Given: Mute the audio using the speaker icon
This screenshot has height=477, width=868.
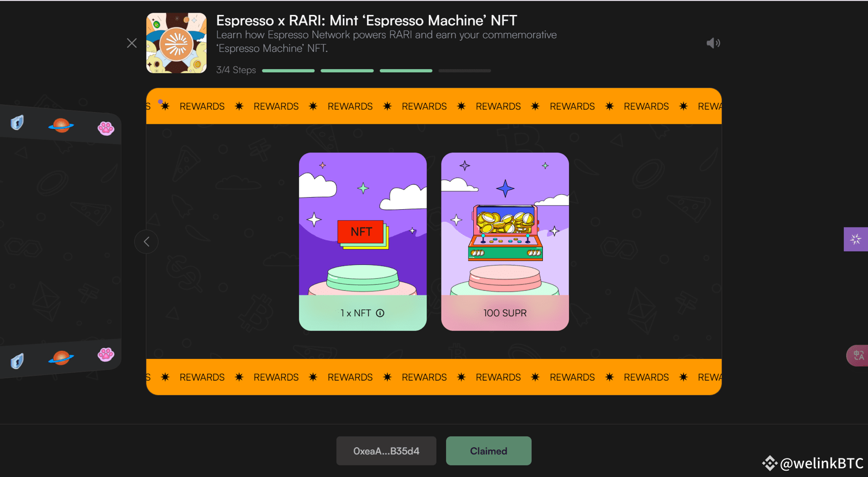Looking at the screenshot, I should click(713, 43).
